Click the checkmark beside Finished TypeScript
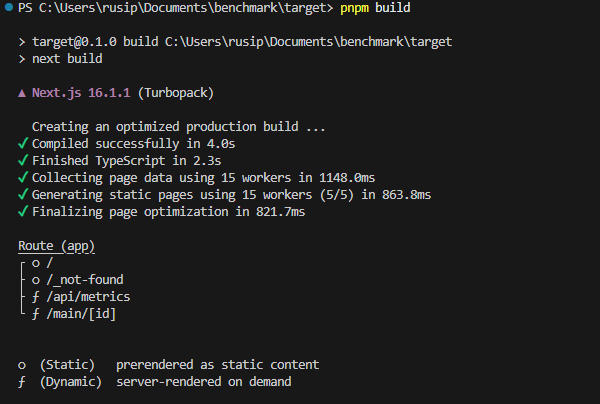 click(x=22, y=161)
